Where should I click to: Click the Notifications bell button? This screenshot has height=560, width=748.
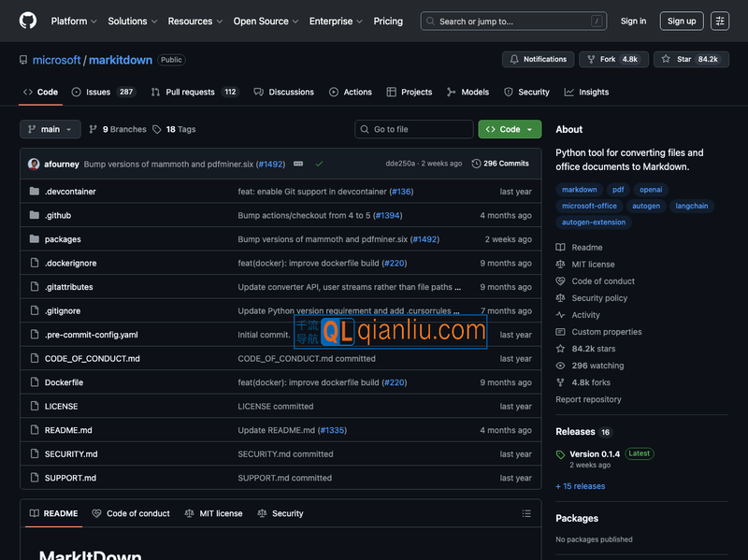(538, 59)
